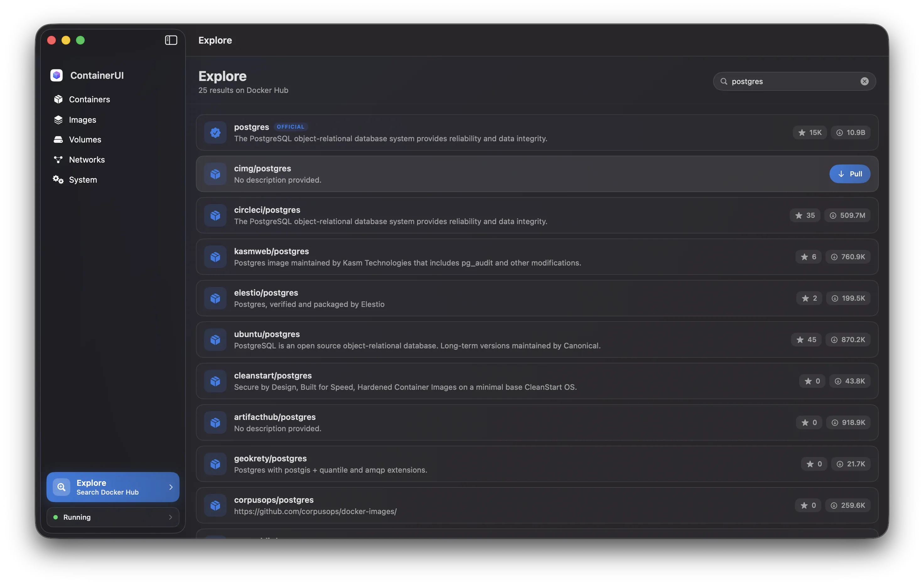
Task: Click the 21.7K downloads badge
Action: point(851,464)
